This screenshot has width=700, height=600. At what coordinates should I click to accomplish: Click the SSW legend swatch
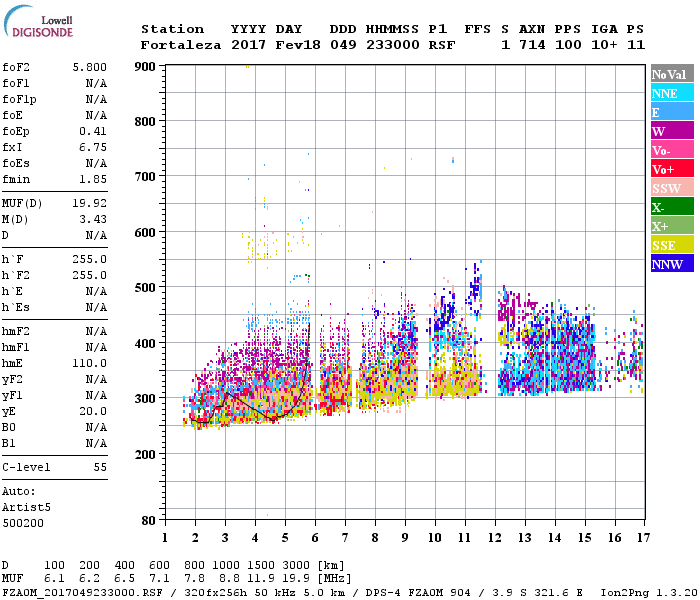tap(672, 188)
